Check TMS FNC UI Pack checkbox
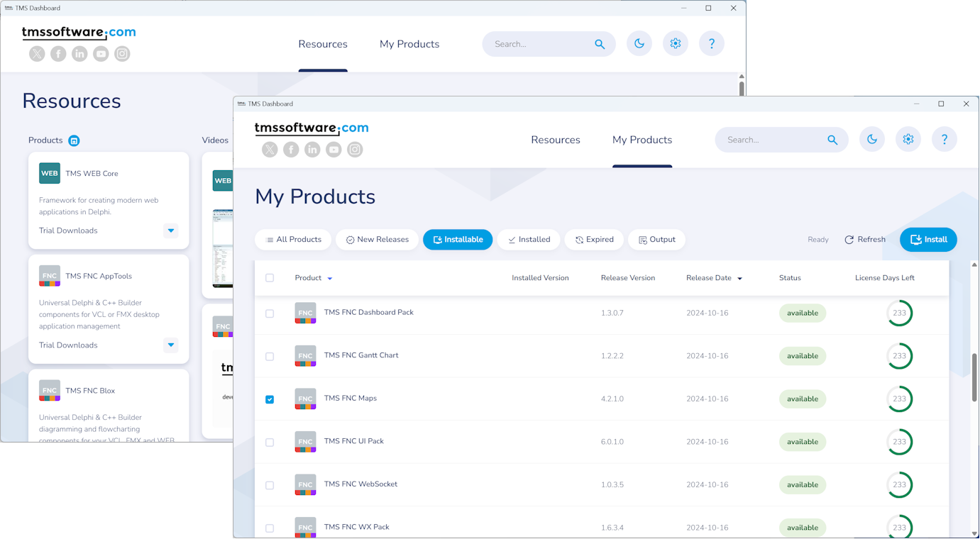Image resolution: width=980 pixels, height=539 pixels. (x=270, y=443)
